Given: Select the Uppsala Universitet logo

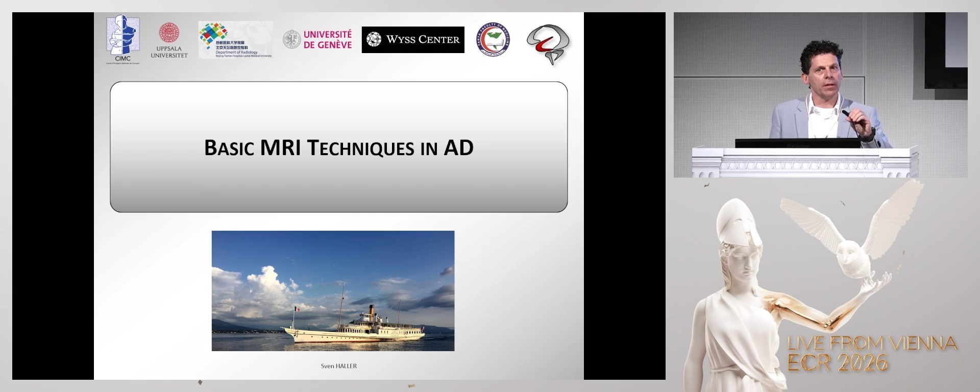Looking at the screenshot, I should [169, 40].
